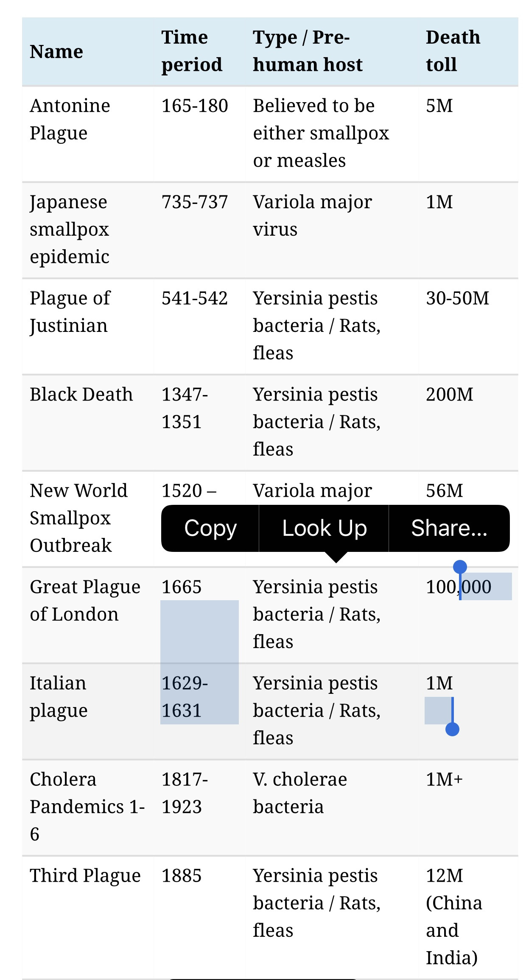Tap Share... in the selection menu
526x980 pixels.
click(449, 528)
